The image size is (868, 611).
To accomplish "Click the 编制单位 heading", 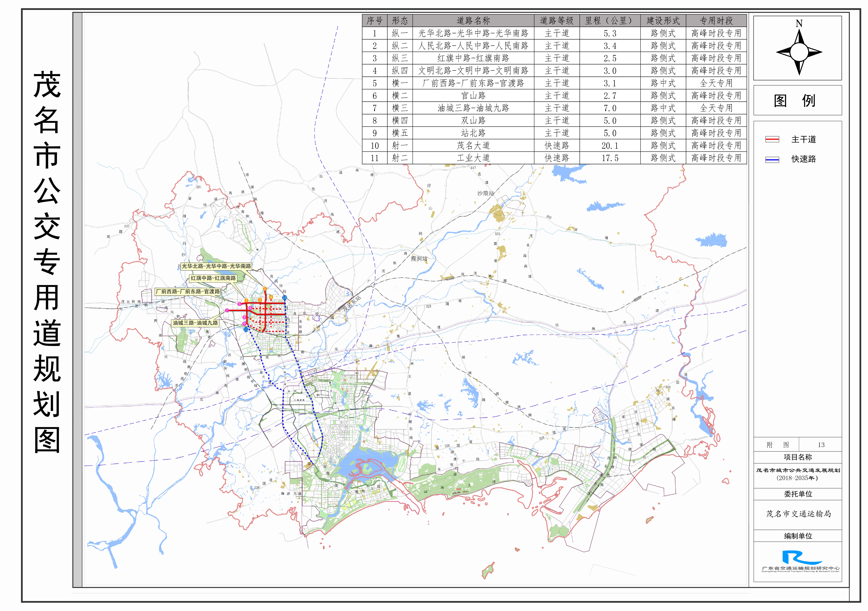I will tap(798, 536).
